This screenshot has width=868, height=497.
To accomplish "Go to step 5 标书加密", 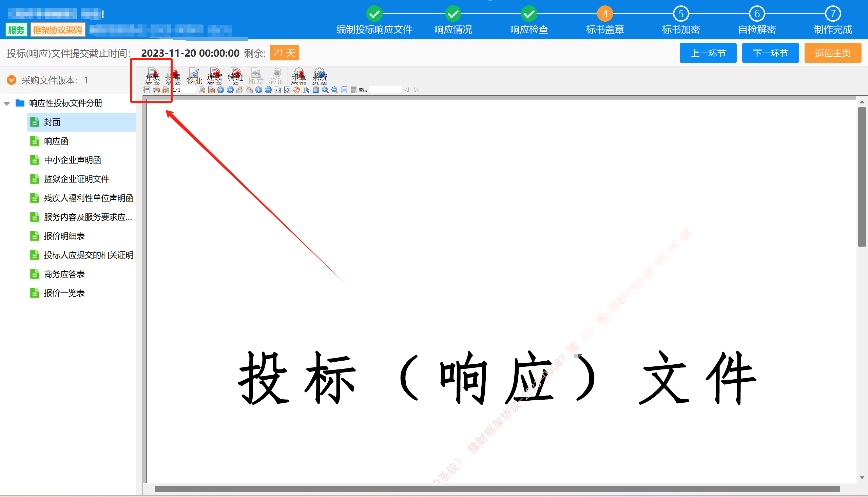I will 681,20.
